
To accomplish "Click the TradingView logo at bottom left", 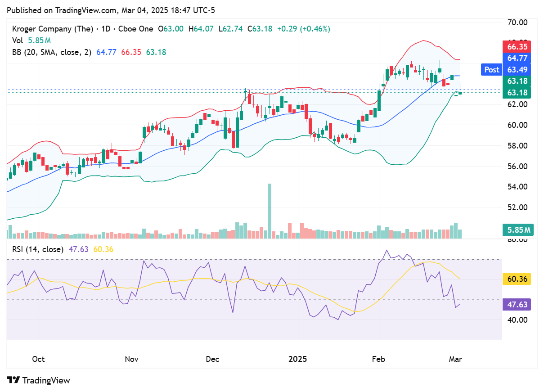I will click(x=38, y=380).
